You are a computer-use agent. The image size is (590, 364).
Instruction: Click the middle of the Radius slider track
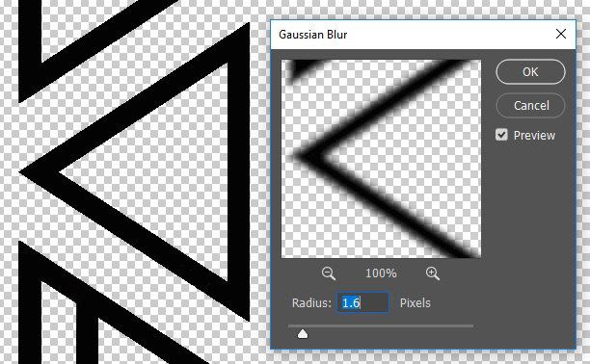(381, 326)
